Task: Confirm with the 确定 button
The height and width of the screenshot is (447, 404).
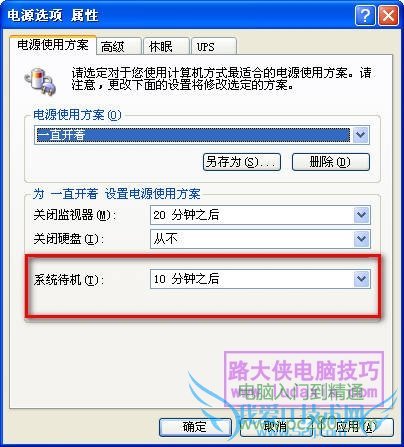Action: pos(195,427)
